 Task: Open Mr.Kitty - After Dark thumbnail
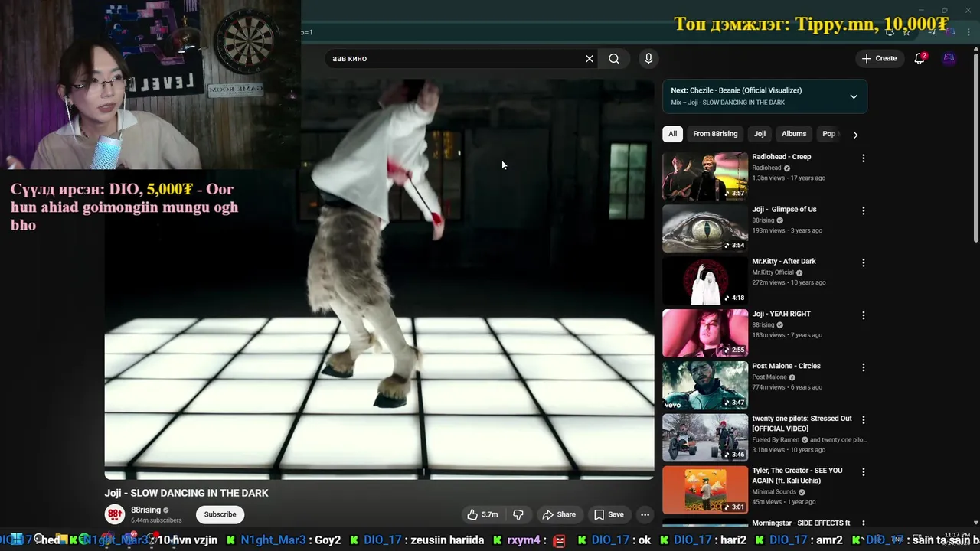click(705, 281)
